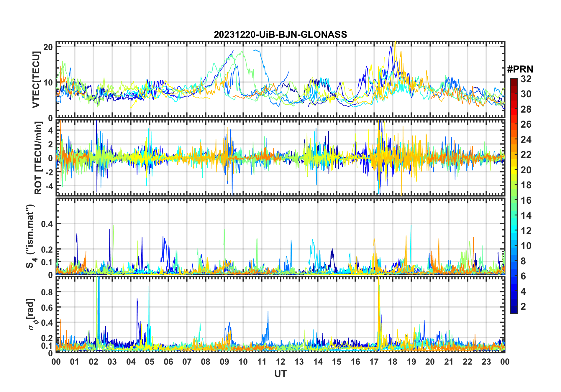Viewport: 561px width, 392px height.
Task: Click the ROT y-axis tick label 4
Action: pyautogui.click(x=50, y=130)
